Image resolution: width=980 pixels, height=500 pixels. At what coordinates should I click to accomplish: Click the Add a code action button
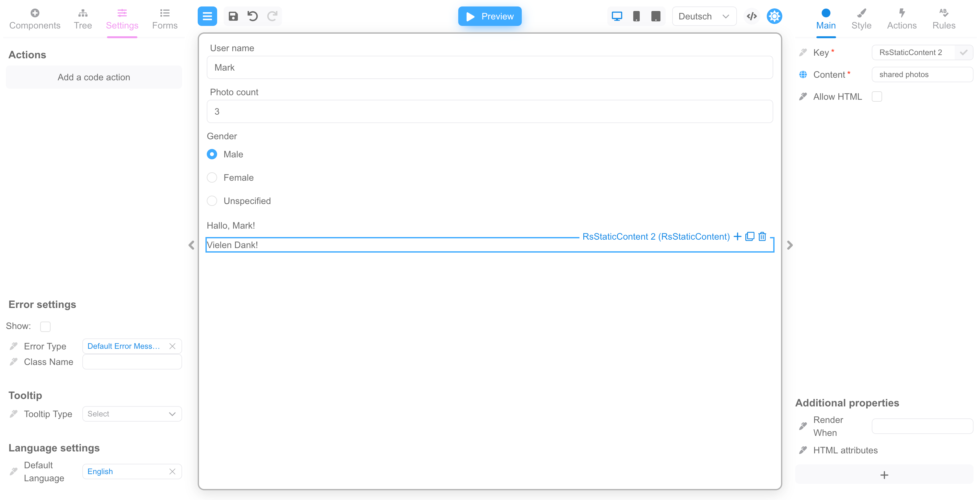pyautogui.click(x=94, y=76)
